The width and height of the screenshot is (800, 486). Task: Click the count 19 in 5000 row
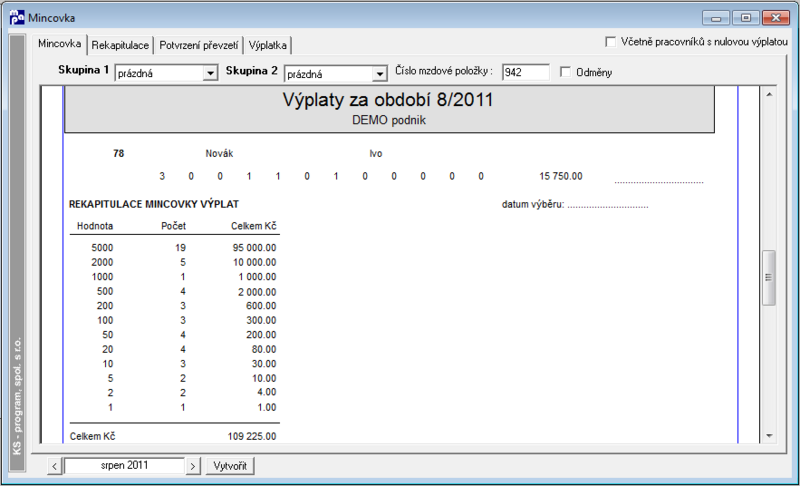[180, 248]
